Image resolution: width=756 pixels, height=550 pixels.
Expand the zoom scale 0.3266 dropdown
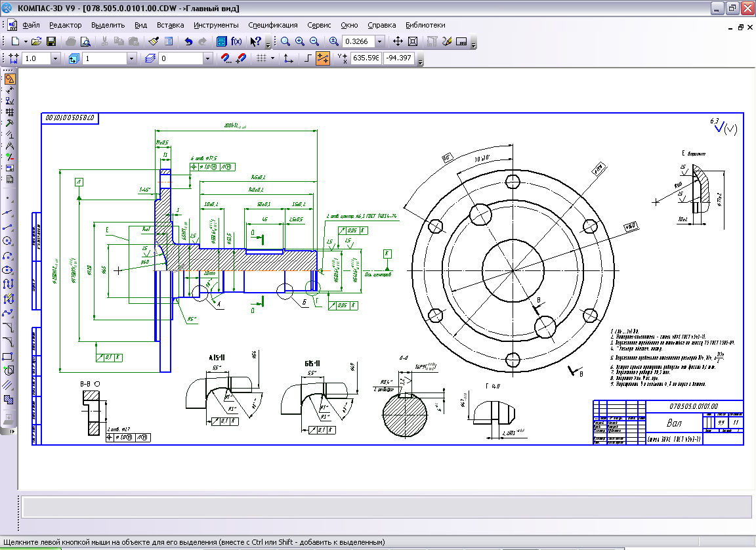click(x=379, y=41)
